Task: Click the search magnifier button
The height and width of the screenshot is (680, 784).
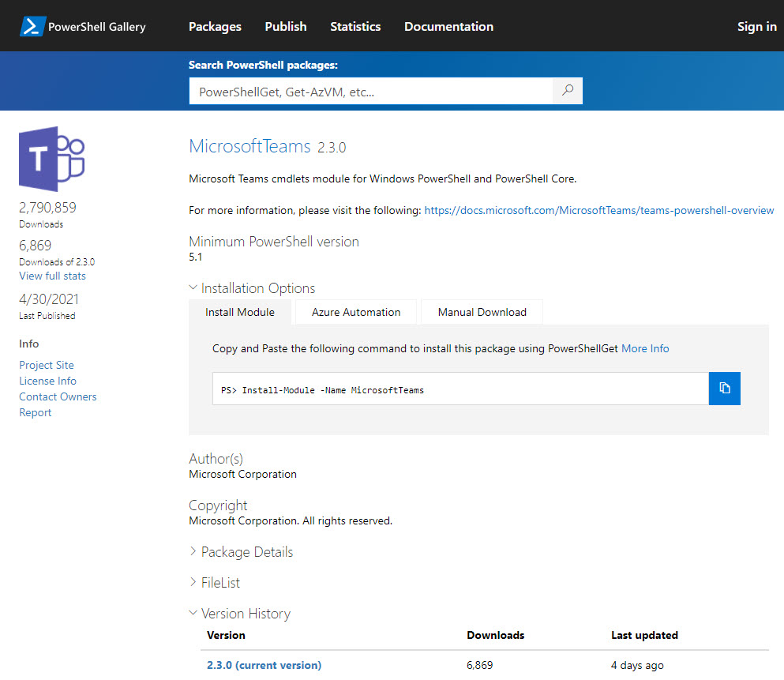Action: click(568, 91)
